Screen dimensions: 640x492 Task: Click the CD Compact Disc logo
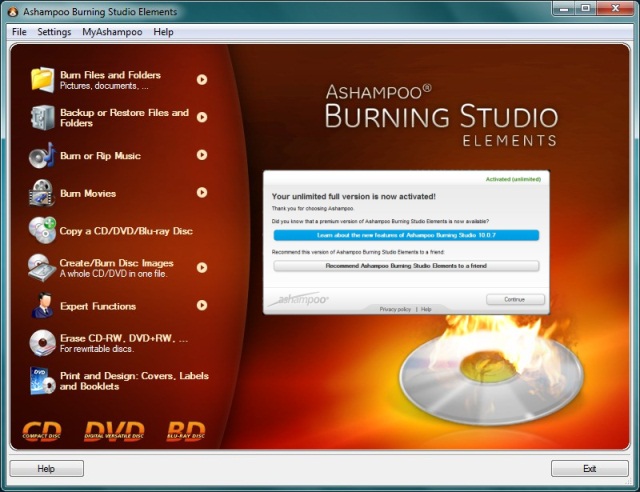point(42,431)
